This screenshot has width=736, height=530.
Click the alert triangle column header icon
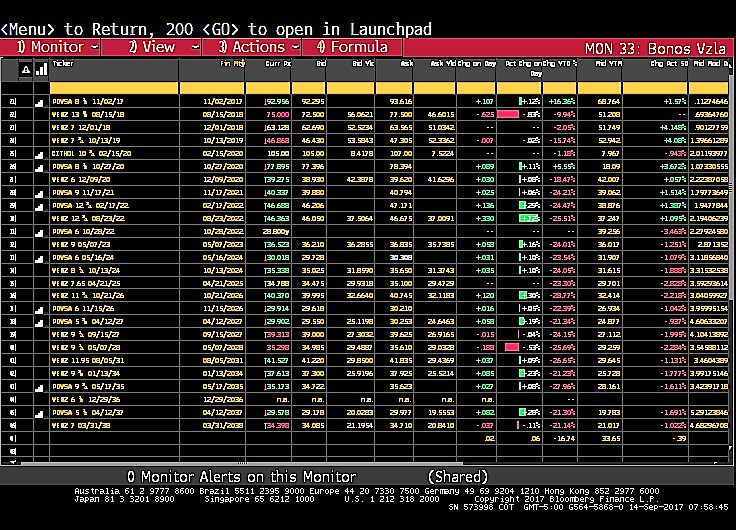(26, 70)
